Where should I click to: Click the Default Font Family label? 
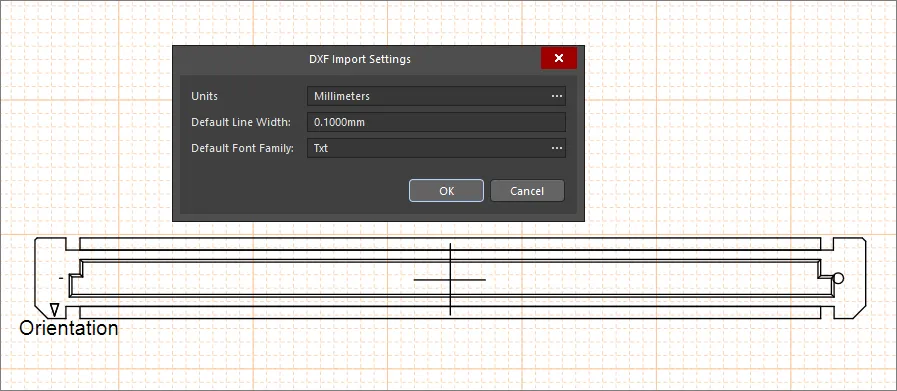pos(242,148)
